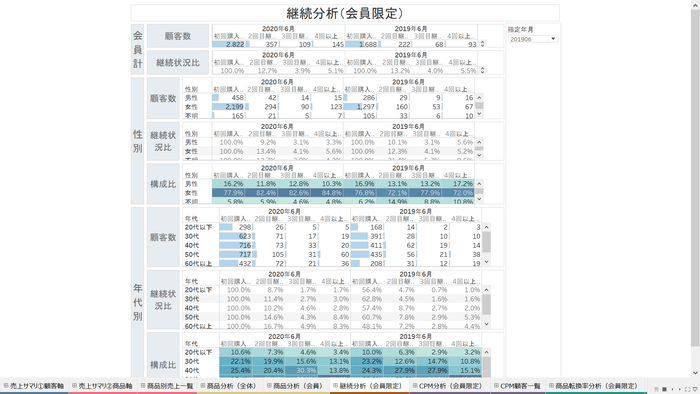Select the 継続分析（会員限定） tab
This screenshot has height=394, width=700.
(x=369, y=386)
